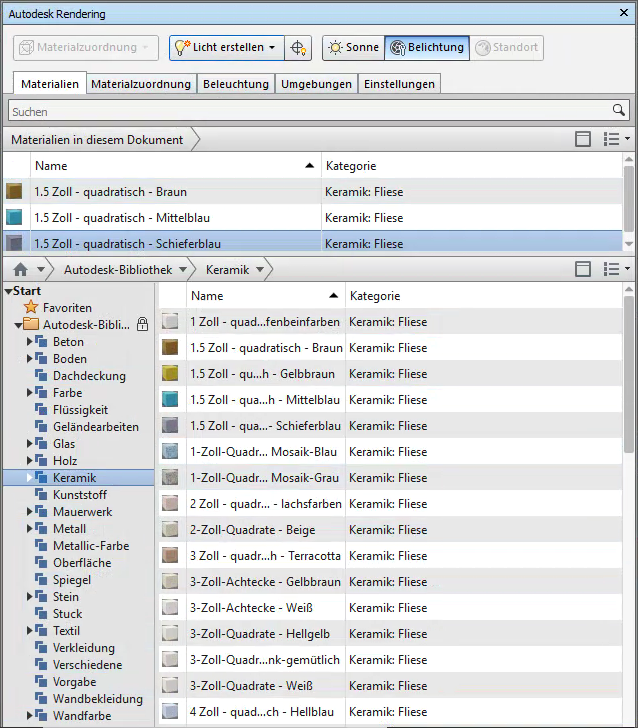Click the Home library icon
Image resolution: width=638 pixels, height=728 pixels.
point(20,269)
